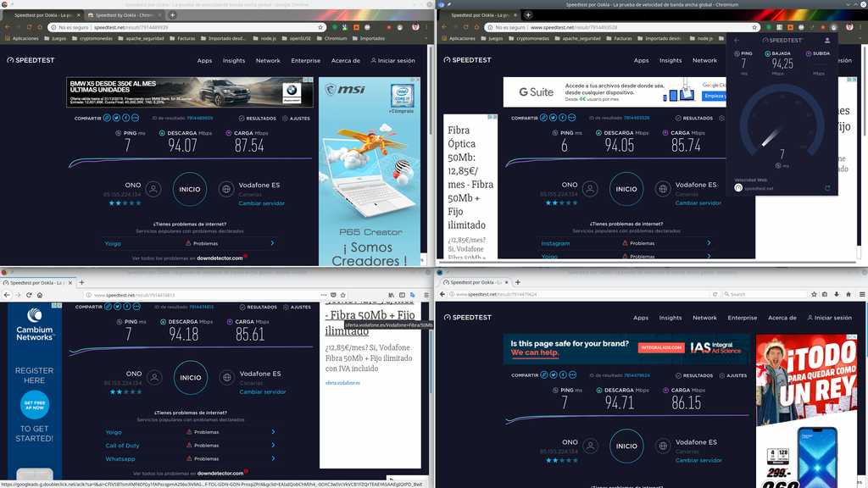Open new tab in the Google Chrome window

[x=172, y=15]
